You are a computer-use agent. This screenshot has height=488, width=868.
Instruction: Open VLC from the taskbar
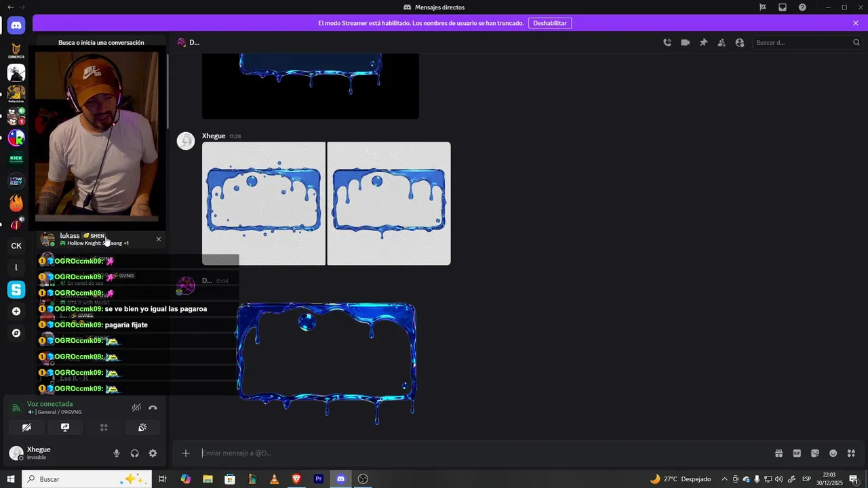point(274,479)
